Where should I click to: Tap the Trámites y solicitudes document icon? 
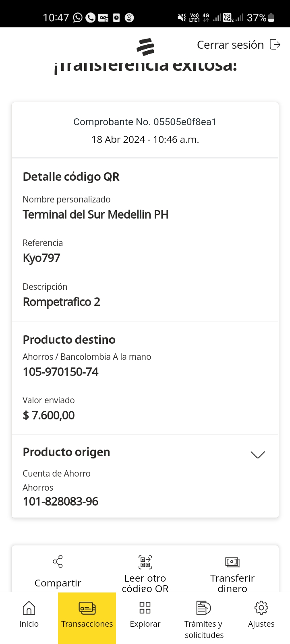click(x=203, y=608)
